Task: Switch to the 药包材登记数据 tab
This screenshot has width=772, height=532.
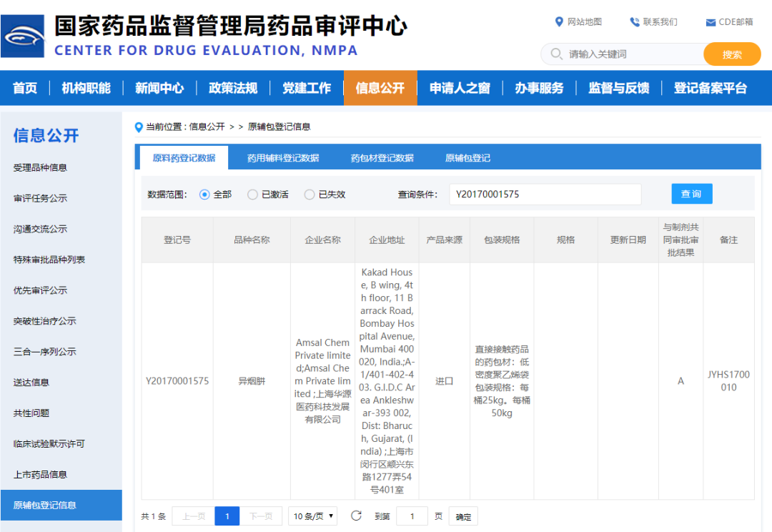Action: [x=382, y=158]
